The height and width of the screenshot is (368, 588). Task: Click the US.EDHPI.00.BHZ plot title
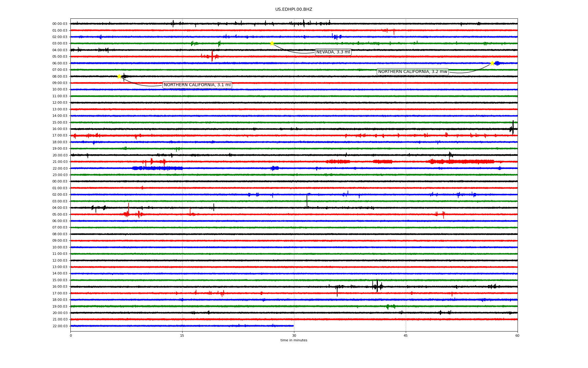click(294, 10)
